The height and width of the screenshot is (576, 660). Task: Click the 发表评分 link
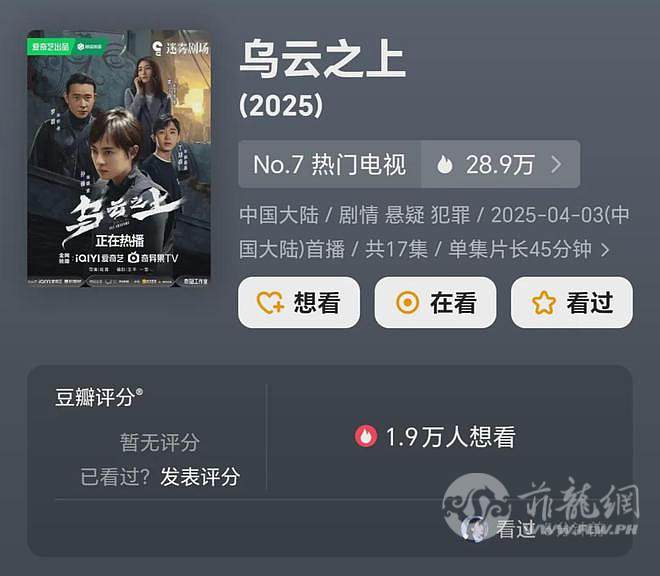pos(200,477)
